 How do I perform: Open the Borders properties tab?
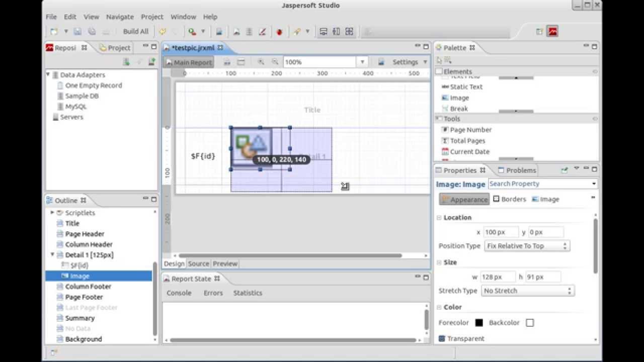[510, 199]
